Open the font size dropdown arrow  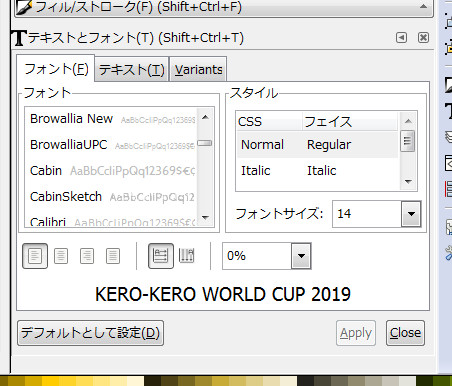[x=411, y=214]
